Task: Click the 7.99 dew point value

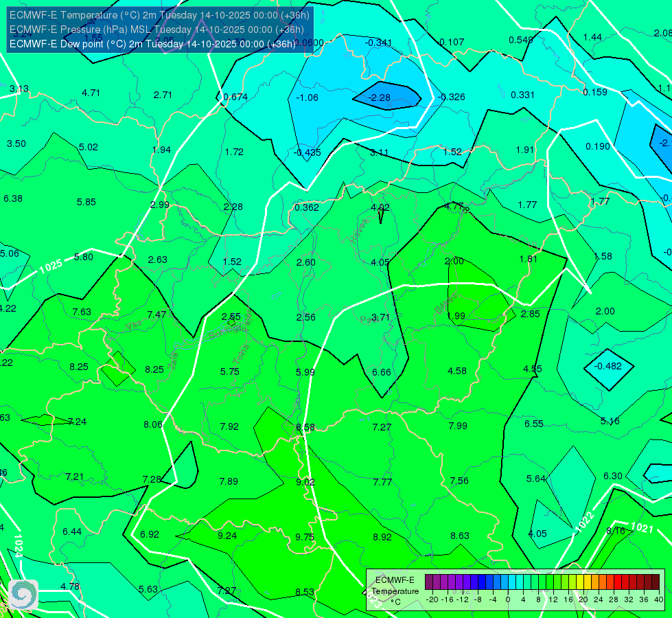Action: pos(458,426)
